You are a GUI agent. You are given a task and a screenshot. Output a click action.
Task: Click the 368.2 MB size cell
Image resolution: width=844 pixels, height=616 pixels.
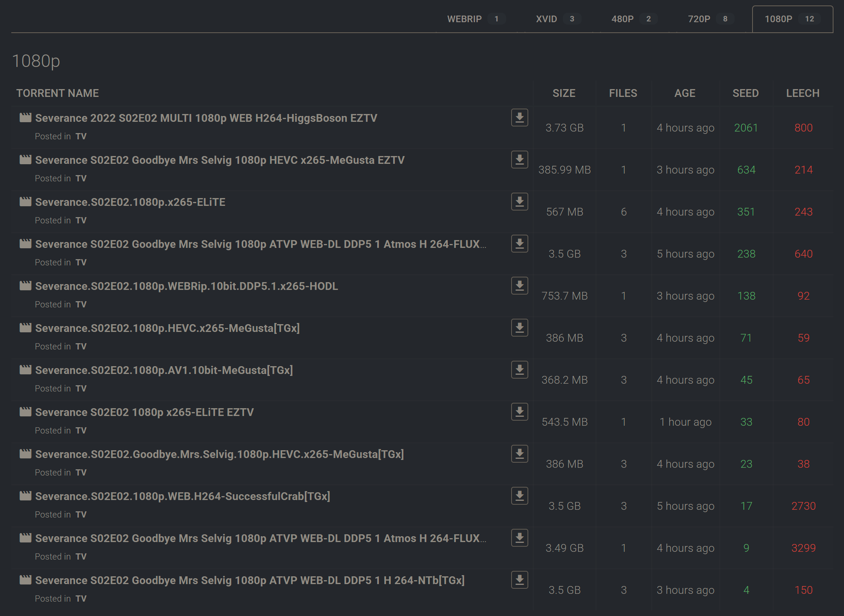[x=564, y=380]
